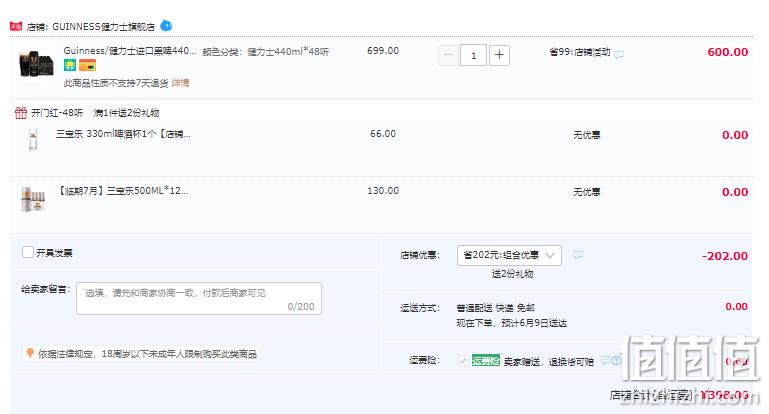The width and height of the screenshot is (769, 414).
Task: Click the red gift box icon for 开门红-48听
Action: 21,113
